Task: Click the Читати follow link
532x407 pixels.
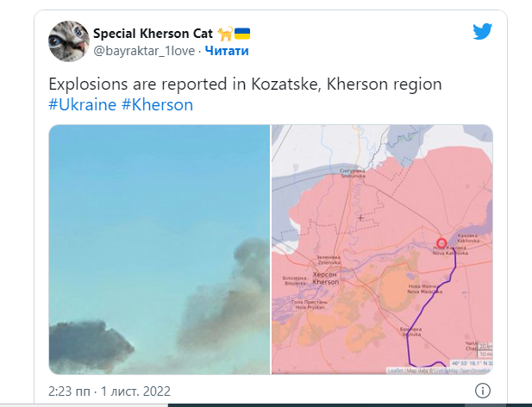Action: click(227, 51)
